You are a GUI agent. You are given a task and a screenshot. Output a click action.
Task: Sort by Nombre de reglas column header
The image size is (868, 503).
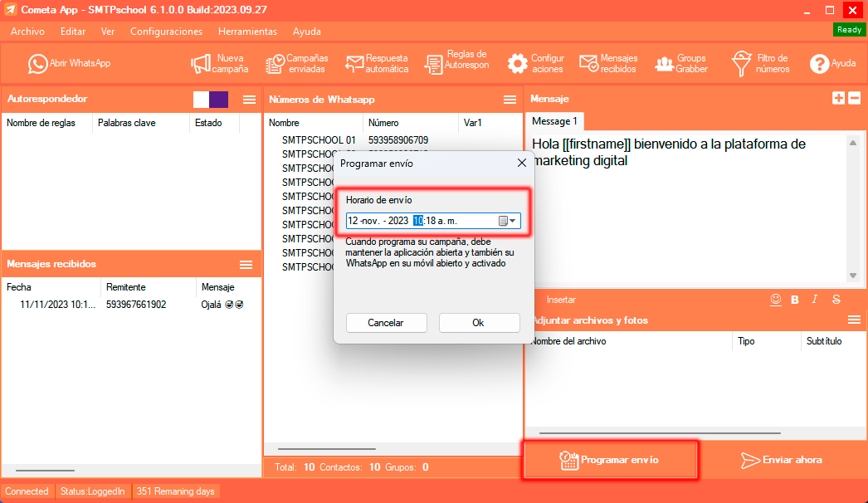pyautogui.click(x=41, y=123)
